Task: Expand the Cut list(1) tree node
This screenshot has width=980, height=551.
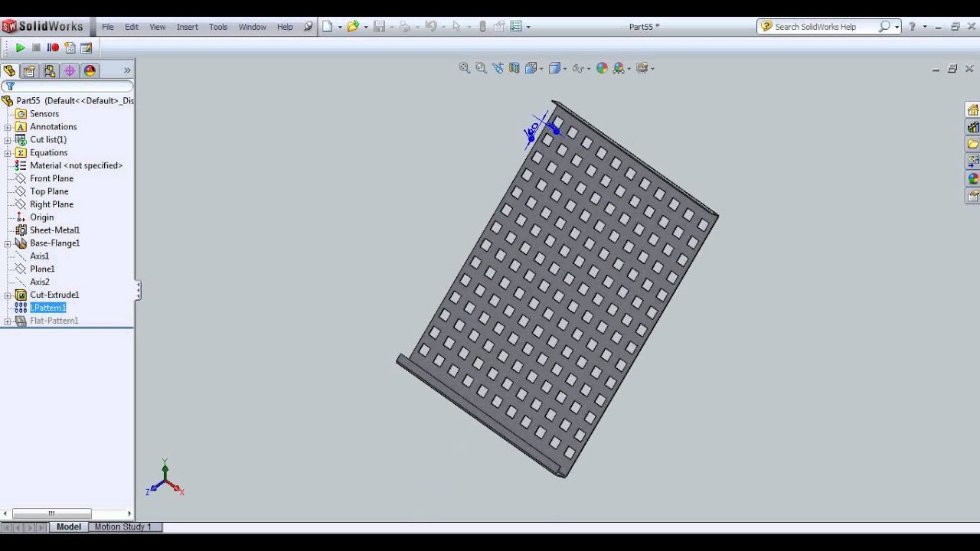Action: tap(8, 140)
